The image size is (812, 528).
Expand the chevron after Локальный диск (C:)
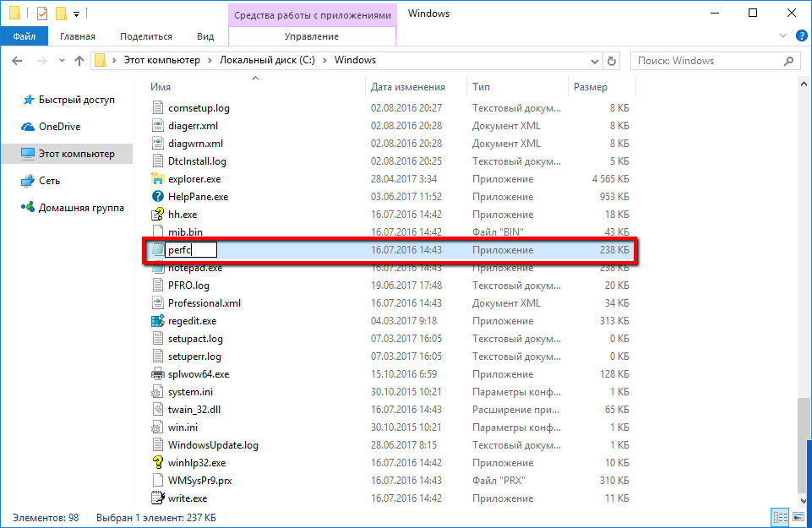click(324, 60)
